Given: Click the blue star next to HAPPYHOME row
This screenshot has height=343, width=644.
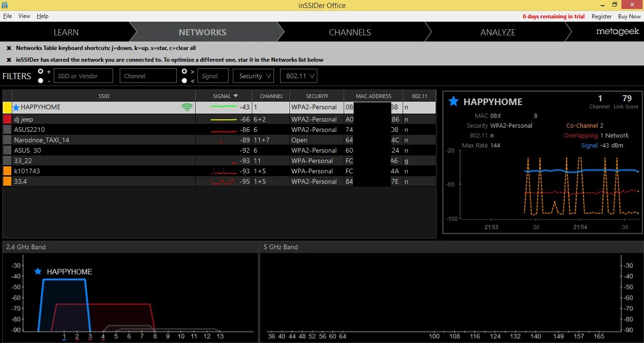Looking at the screenshot, I should pyautogui.click(x=16, y=107).
